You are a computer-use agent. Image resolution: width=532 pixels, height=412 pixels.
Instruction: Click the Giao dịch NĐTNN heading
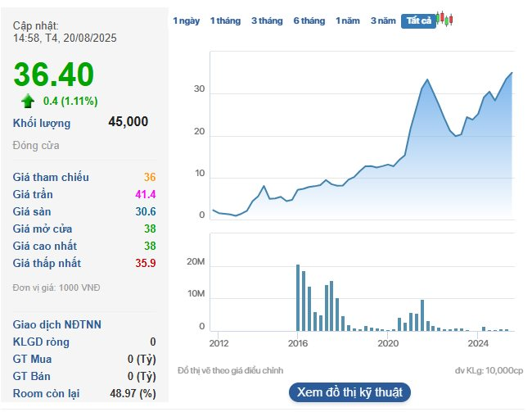(57, 324)
